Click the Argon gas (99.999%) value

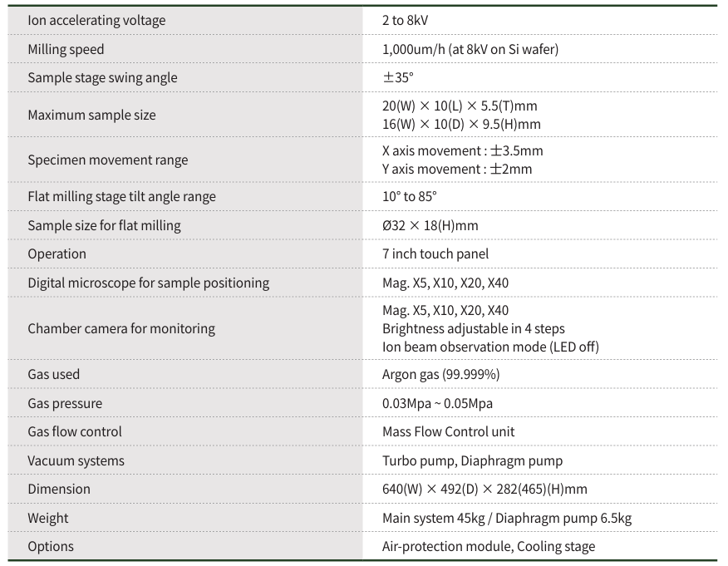(x=440, y=374)
